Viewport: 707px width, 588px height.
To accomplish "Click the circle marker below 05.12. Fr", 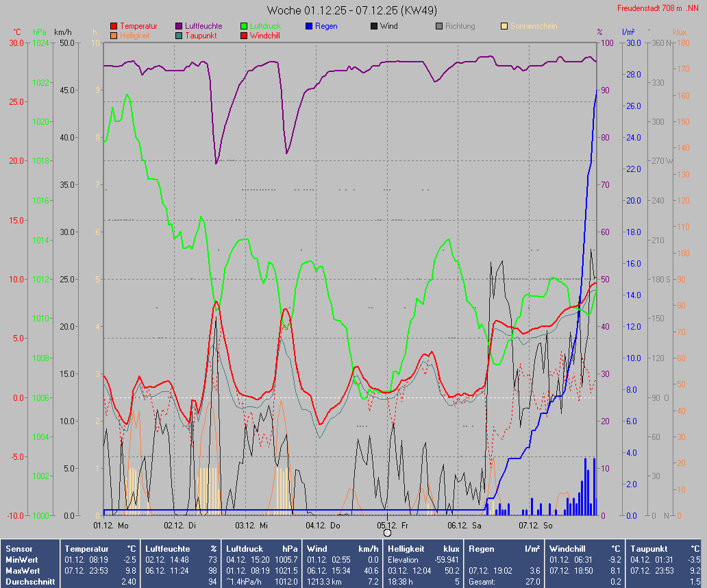I will (387, 533).
